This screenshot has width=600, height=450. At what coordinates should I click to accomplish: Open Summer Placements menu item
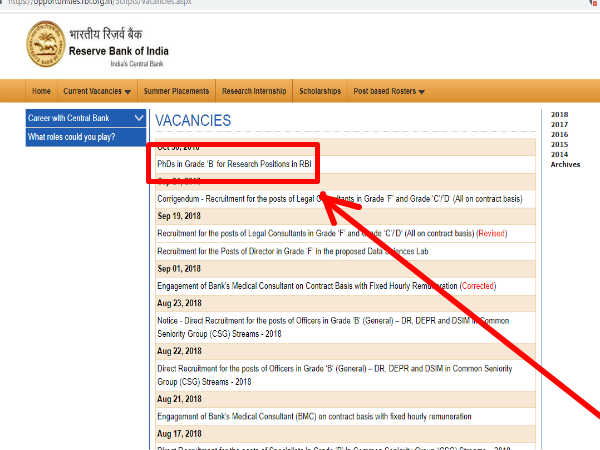coord(176,91)
